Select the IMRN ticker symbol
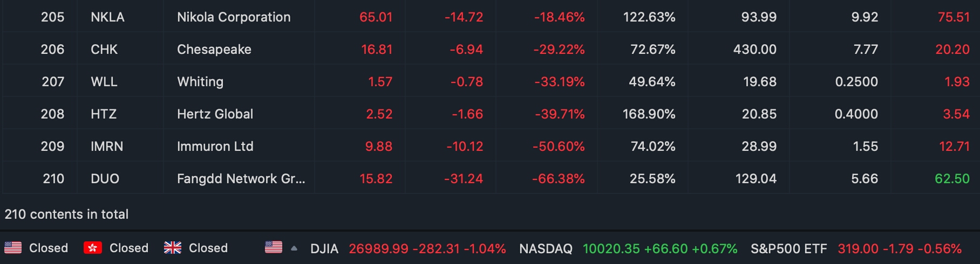 tap(107, 147)
